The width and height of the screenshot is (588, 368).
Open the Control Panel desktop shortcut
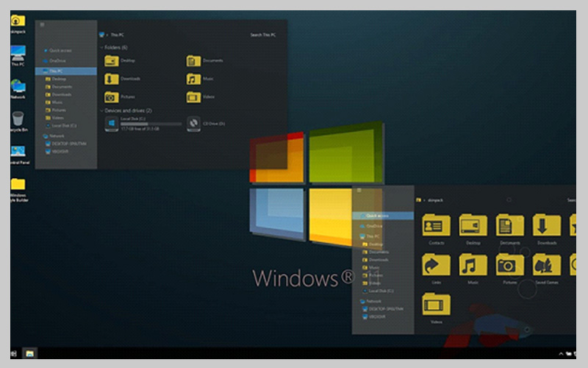(18, 151)
